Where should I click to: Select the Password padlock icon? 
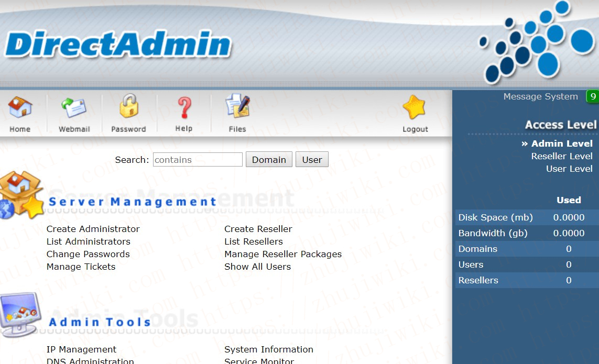pos(129,106)
